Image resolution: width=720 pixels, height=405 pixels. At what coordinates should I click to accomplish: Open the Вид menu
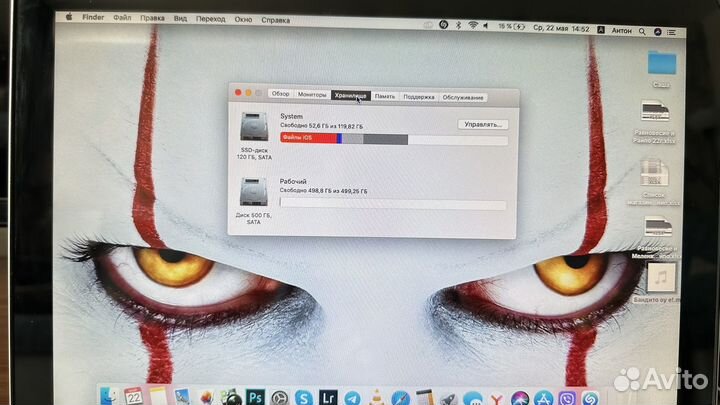tap(180, 18)
